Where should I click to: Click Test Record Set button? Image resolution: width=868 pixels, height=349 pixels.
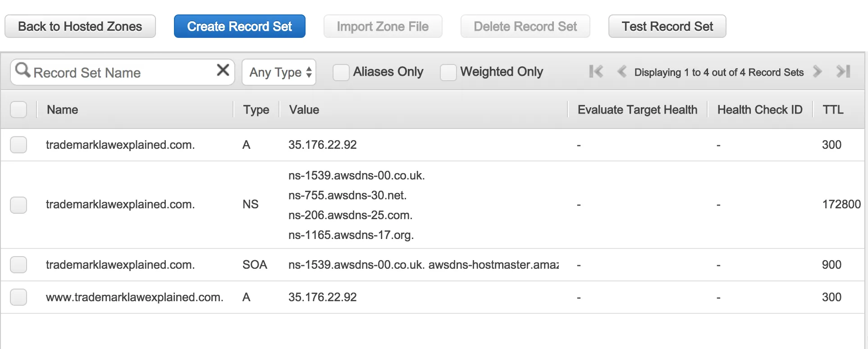coord(667,27)
